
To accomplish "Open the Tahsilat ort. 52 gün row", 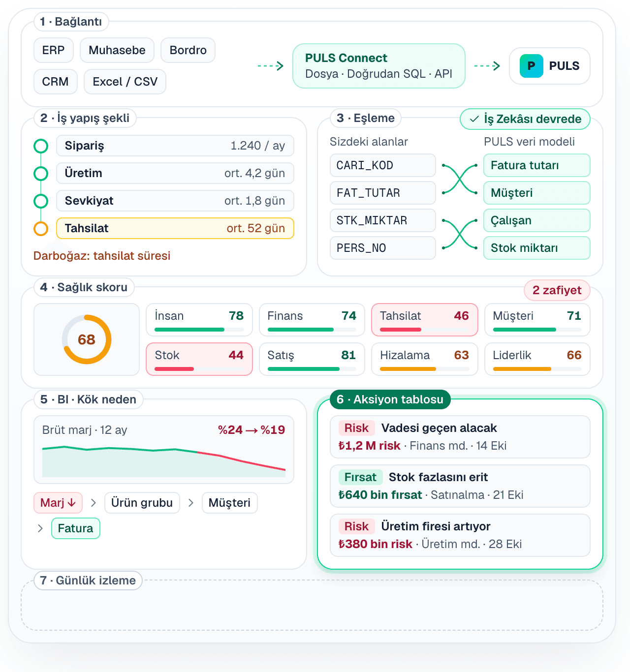I will [175, 228].
